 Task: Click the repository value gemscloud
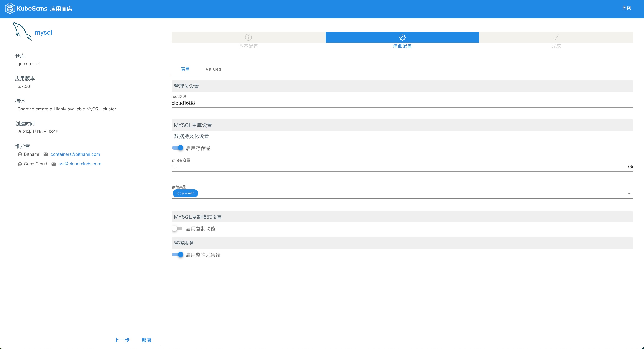point(28,64)
